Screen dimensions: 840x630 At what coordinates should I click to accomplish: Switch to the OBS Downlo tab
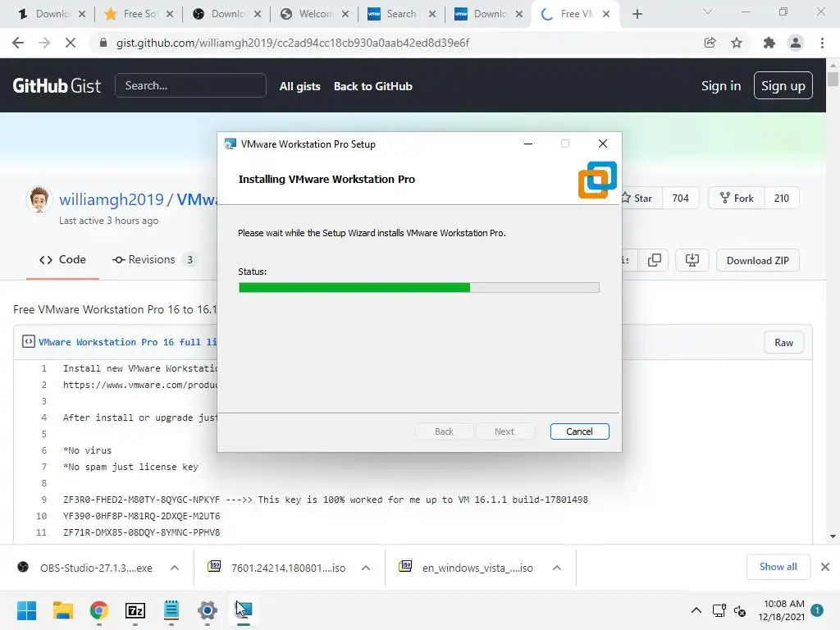tap(228, 14)
